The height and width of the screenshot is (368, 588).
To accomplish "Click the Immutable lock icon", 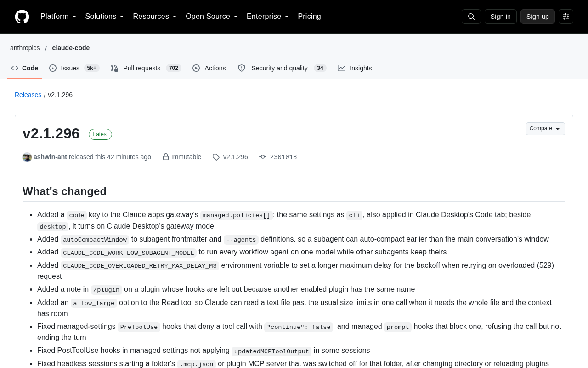I will click(166, 157).
